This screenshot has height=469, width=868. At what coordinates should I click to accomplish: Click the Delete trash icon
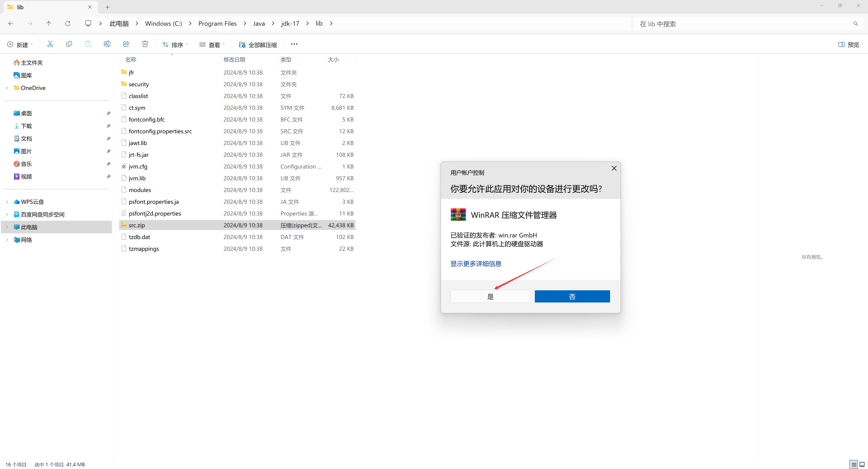click(145, 44)
